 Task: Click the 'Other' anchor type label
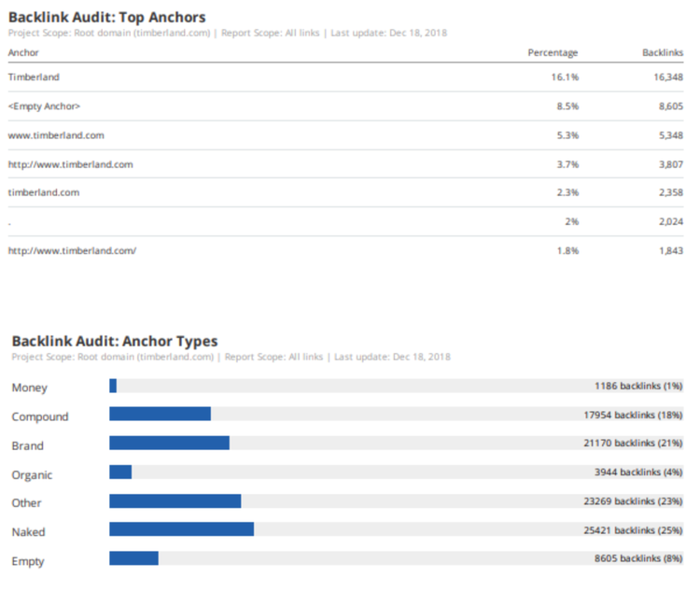26,503
